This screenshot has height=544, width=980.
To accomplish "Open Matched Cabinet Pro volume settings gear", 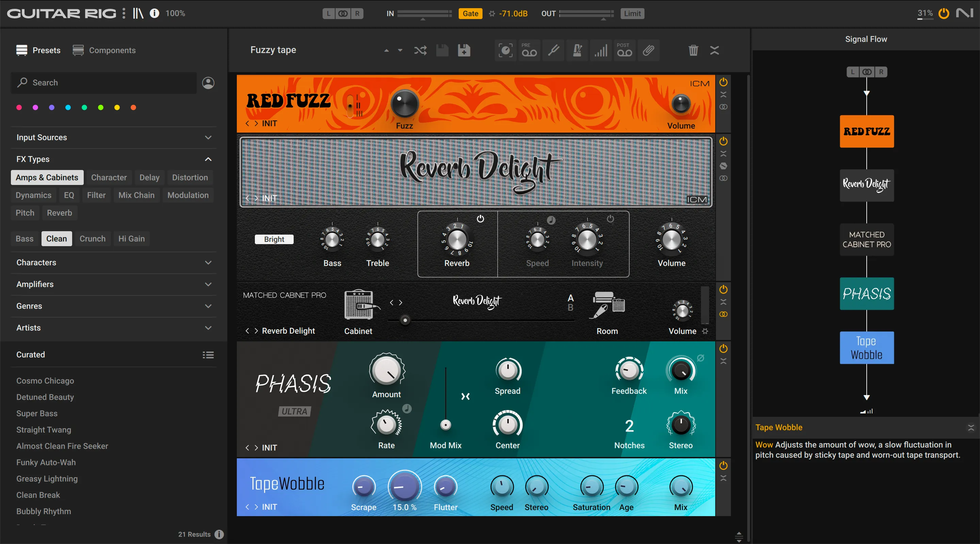I will [705, 331].
